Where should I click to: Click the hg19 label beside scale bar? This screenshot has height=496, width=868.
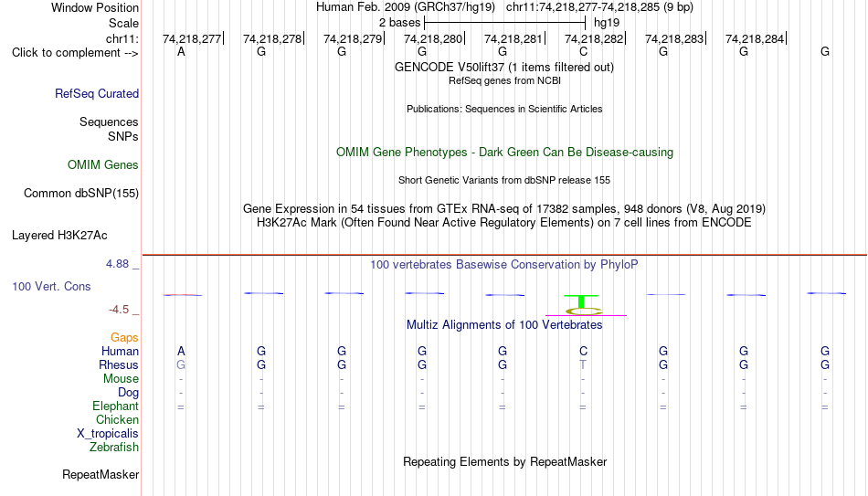[607, 23]
